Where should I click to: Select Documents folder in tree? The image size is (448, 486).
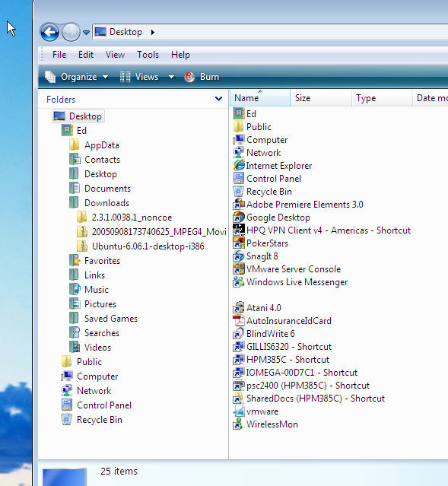(100, 189)
